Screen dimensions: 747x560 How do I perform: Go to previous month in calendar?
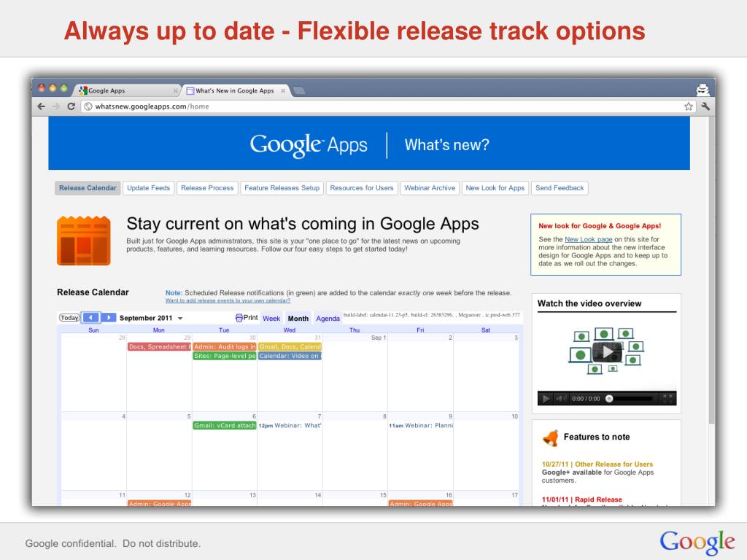coord(90,318)
